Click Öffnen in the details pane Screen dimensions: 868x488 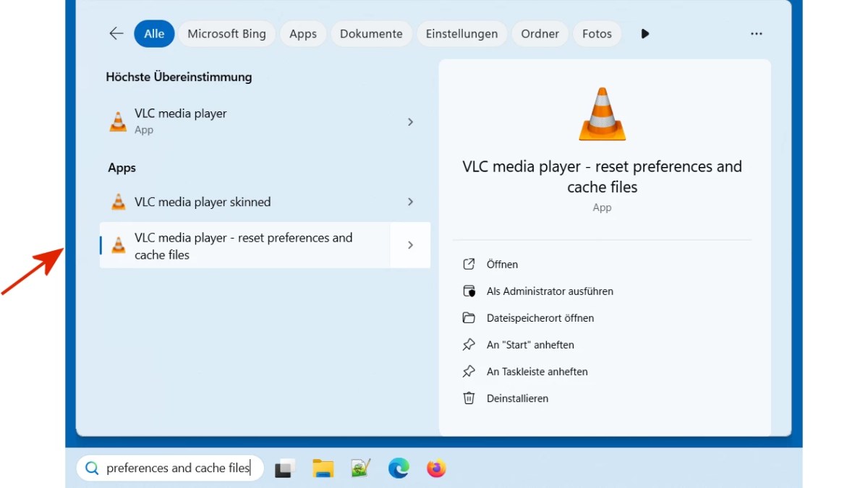(x=502, y=265)
